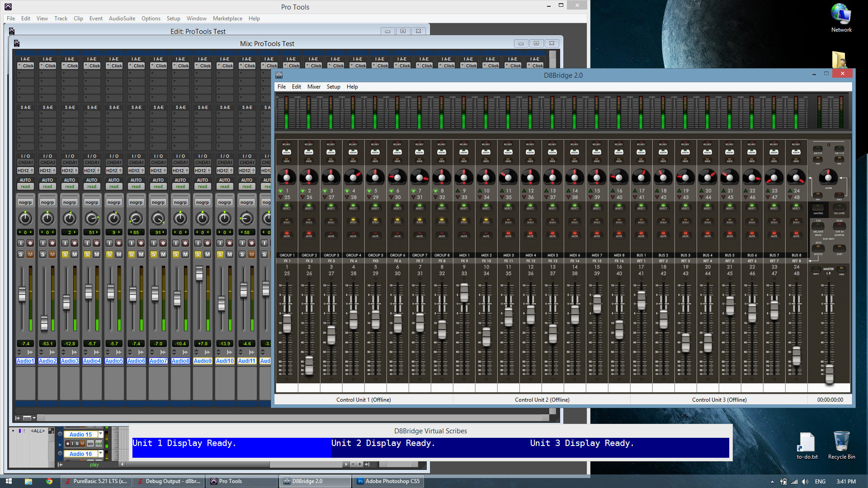Click Audio1 pan knob in Pro Tools Mix
The height and width of the screenshot is (488, 868).
coord(25,219)
